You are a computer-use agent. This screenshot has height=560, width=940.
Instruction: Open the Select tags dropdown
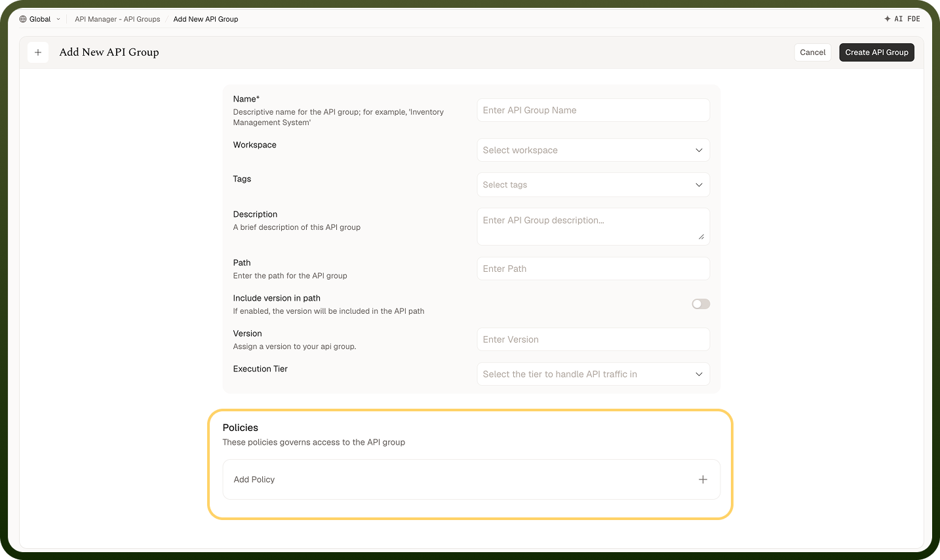[593, 185]
